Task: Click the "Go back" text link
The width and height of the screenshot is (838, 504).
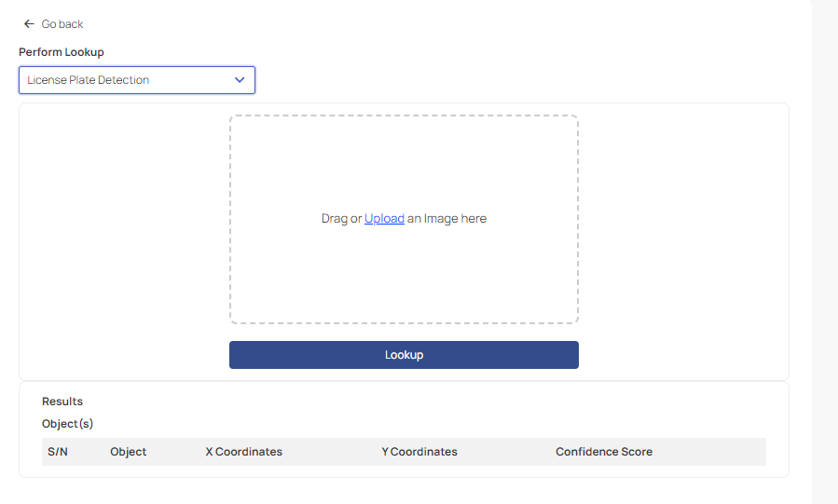Action: pos(62,24)
